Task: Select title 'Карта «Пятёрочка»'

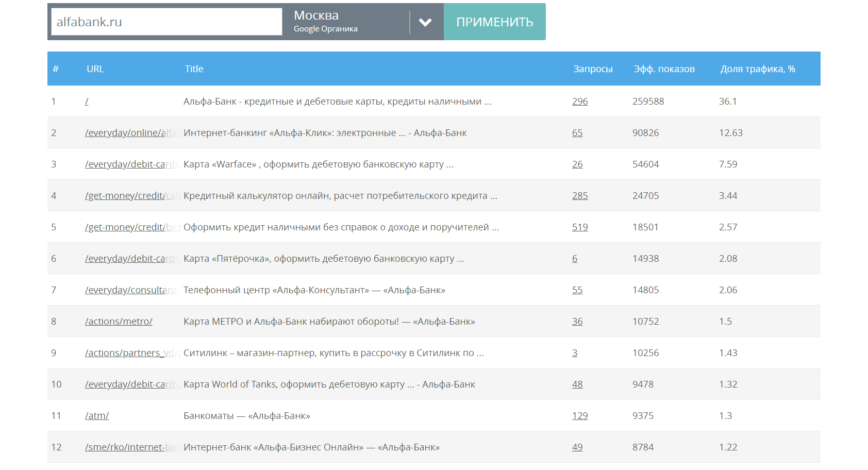Action: point(324,259)
